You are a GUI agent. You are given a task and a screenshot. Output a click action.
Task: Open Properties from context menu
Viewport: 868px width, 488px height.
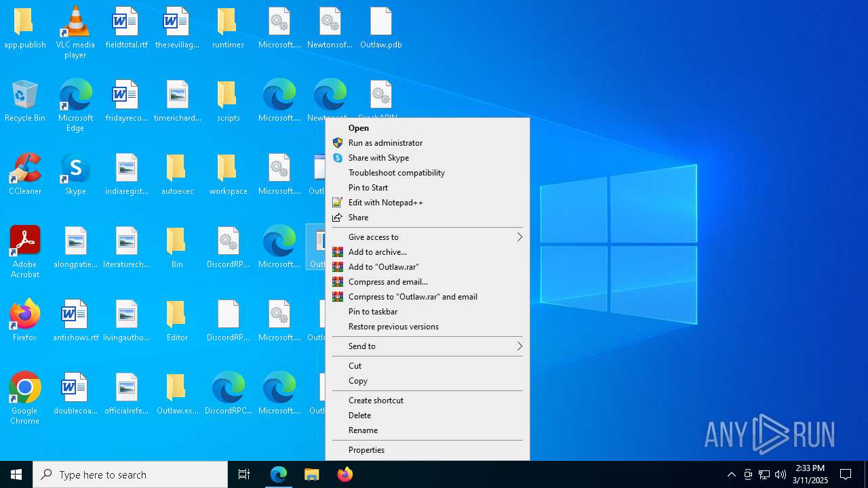coord(427,450)
